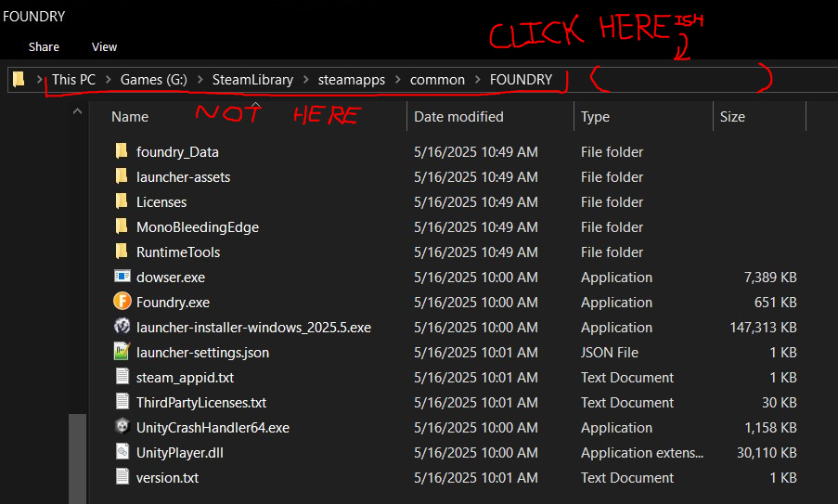Click the FOUNDRY breadcrumb segment

[x=521, y=80]
